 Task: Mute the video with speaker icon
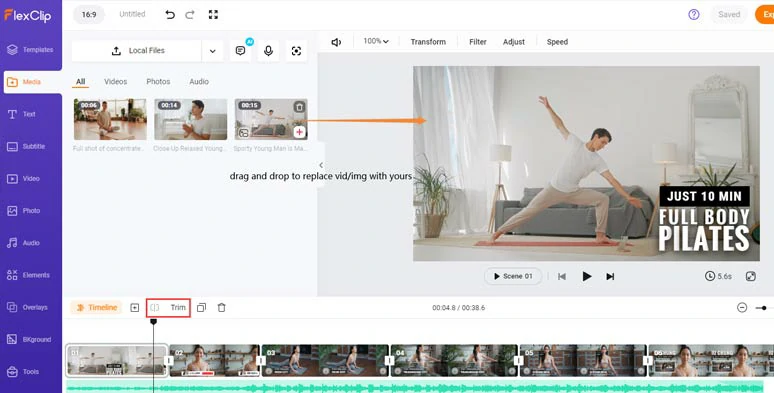click(x=336, y=42)
